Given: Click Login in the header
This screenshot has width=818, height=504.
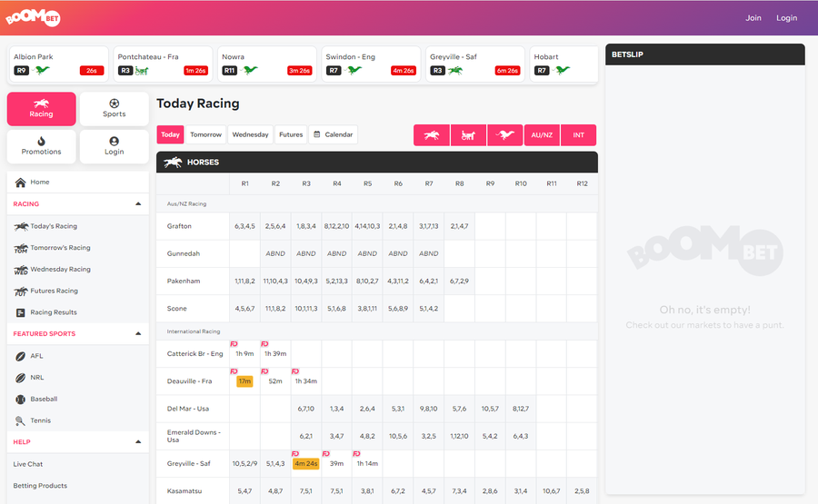Looking at the screenshot, I should pos(786,18).
